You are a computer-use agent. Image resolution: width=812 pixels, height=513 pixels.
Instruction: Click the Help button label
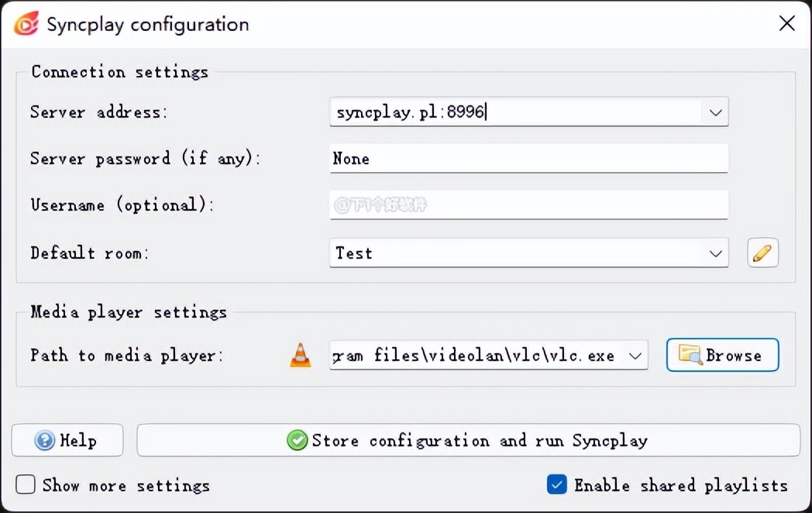pos(78,440)
